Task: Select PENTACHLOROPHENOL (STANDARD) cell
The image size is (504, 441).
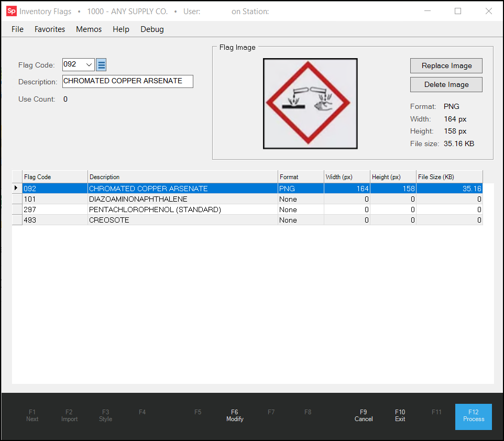Action: tap(182, 210)
